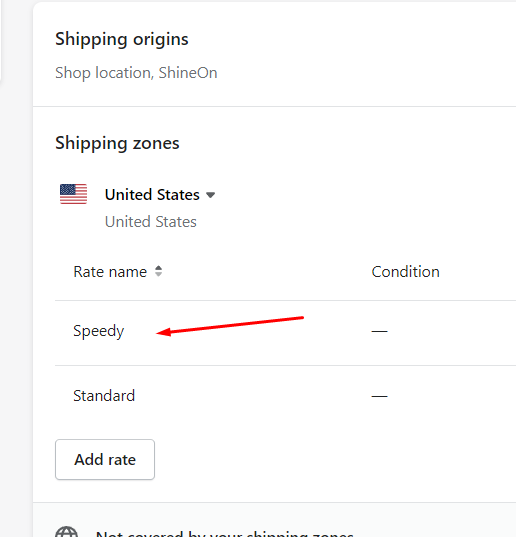Click the red annotation arrow
The width and height of the screenshot is (516, 537).
click(230, 325)
